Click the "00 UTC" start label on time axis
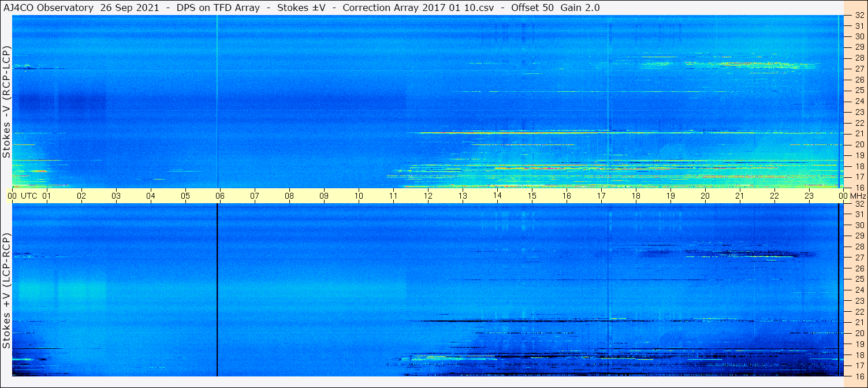 22,196
